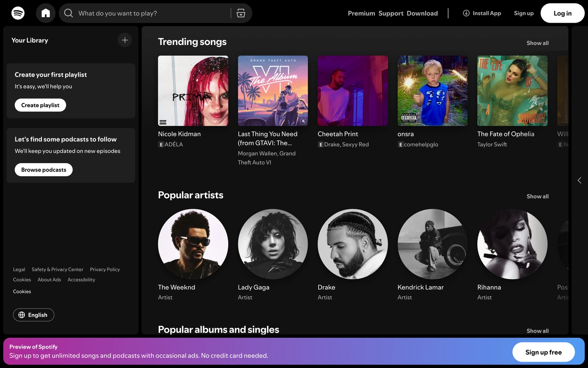Open the Premium menu link
This screenshot has height=368, width=588.
coord(362,13)
